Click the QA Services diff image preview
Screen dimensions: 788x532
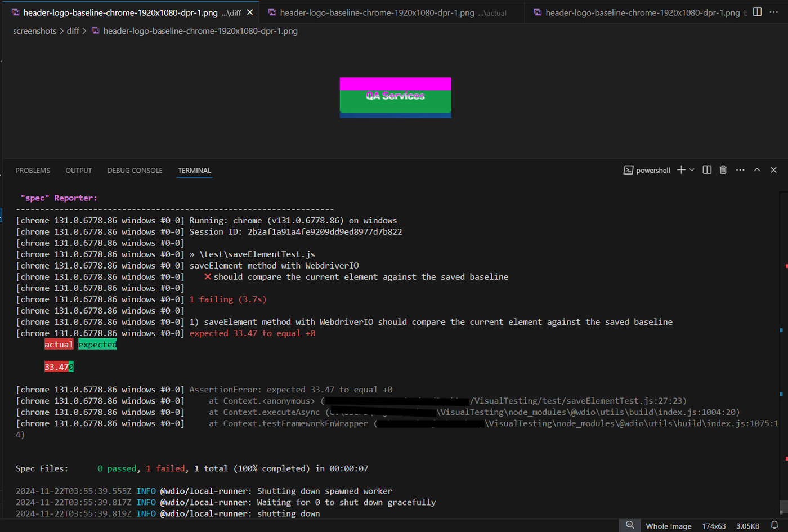coord(396,97)
